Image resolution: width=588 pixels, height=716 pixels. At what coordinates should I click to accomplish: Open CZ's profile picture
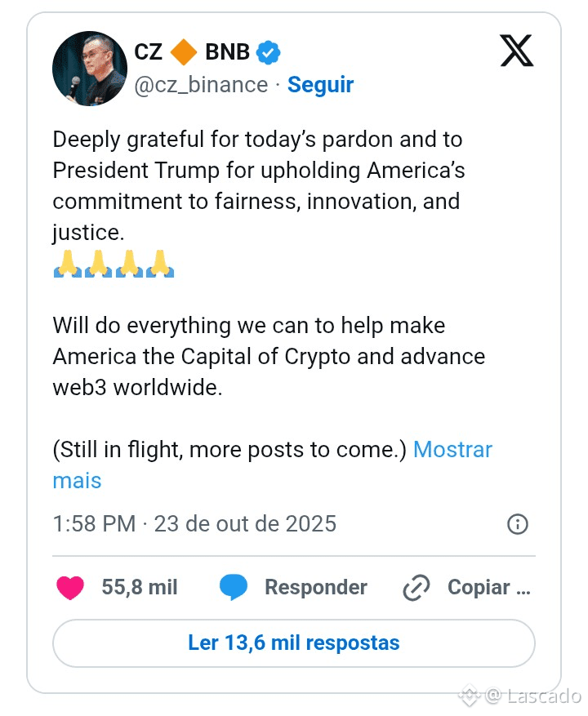89,69
